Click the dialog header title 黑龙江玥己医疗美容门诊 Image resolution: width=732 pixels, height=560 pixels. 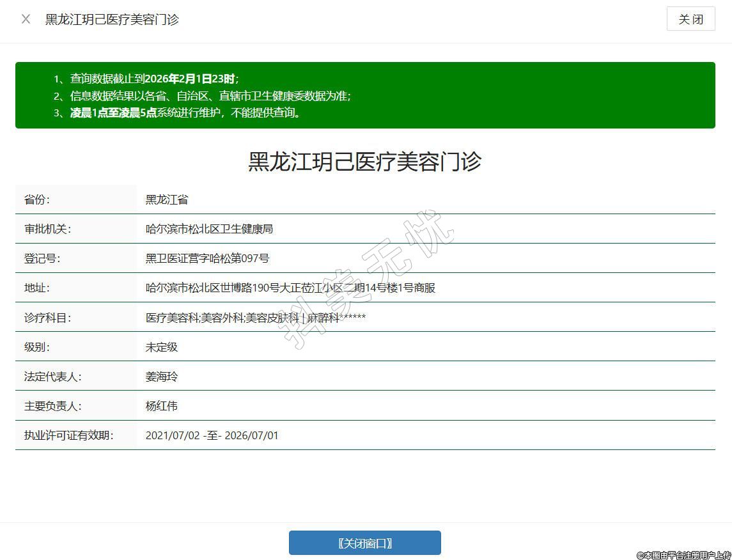[112, 19]
